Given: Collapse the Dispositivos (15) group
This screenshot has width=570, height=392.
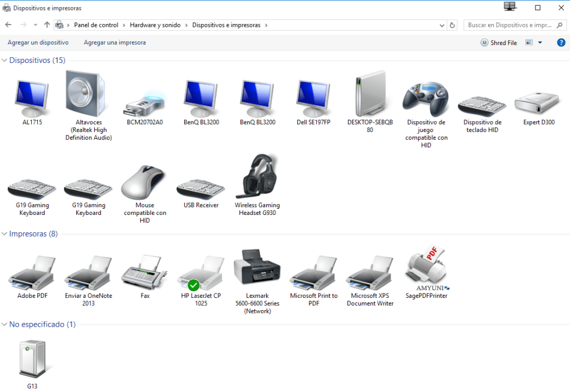Looking at the screenshot, I should coord(4,60).
